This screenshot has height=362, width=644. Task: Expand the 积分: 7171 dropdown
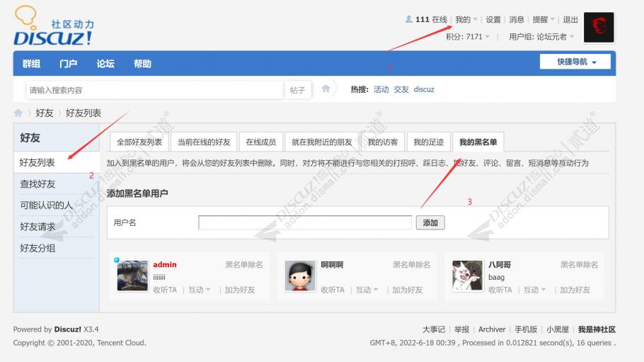(x=468, y=37)
